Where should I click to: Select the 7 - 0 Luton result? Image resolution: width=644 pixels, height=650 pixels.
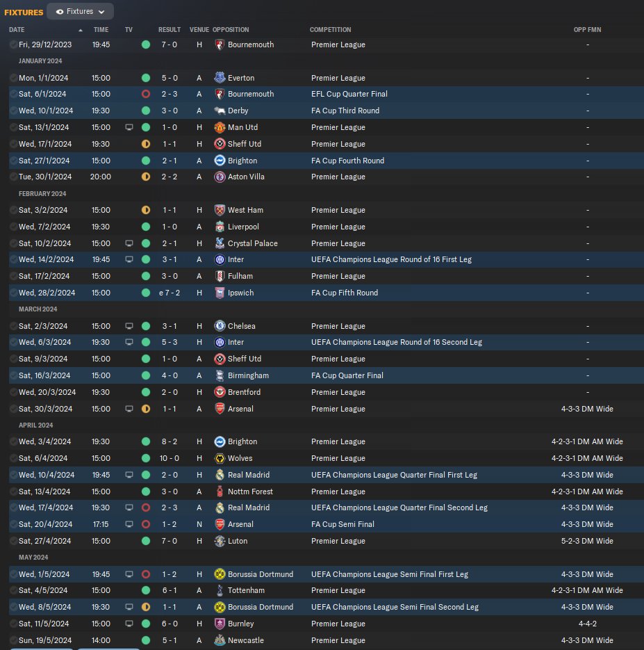point(170,541)
